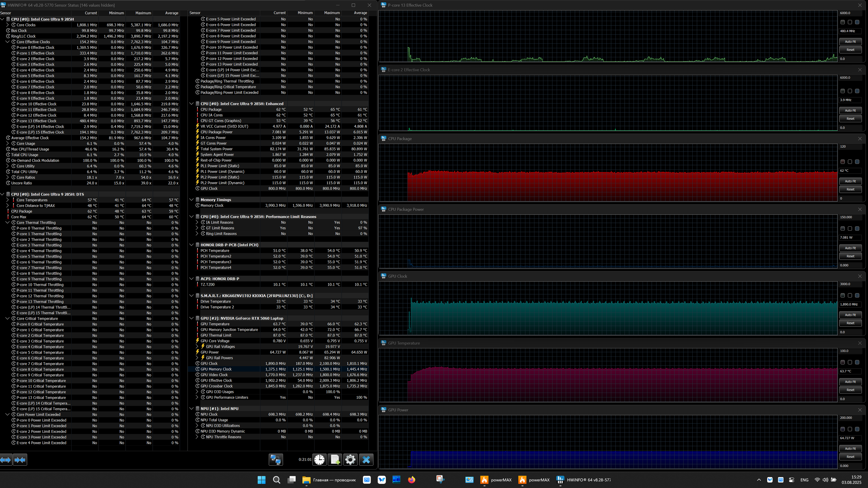Toggle middle checkbox in CPU Package graph panel
The image size is (868, 488).
850,162
